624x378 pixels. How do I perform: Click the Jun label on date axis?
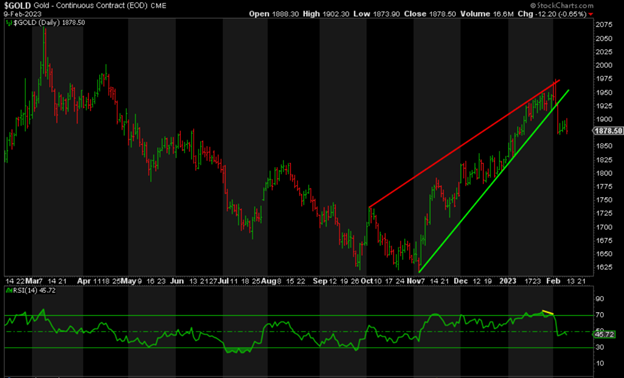tap(177, 281)
